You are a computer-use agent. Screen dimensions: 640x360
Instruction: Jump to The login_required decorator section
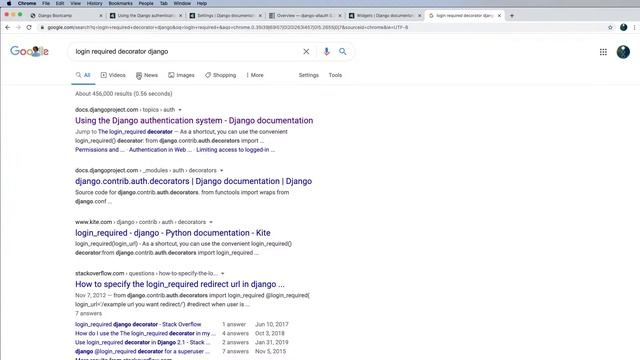(135, 132)
